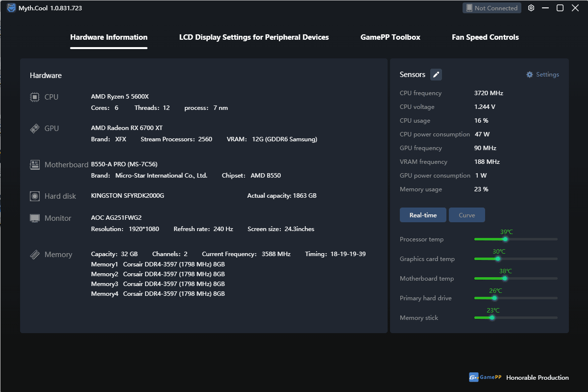Click the Myth.Cool app logo icon

point(11,8)
